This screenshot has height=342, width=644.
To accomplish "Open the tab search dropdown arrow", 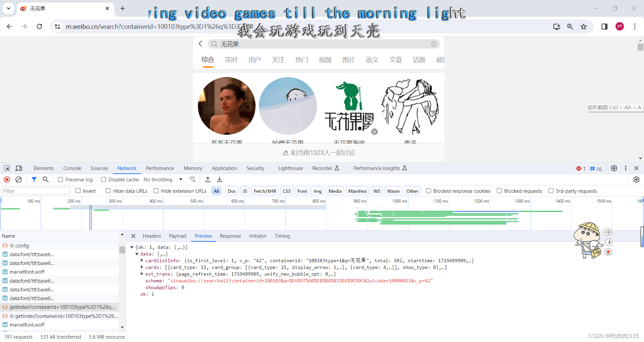I will (8, 8).
